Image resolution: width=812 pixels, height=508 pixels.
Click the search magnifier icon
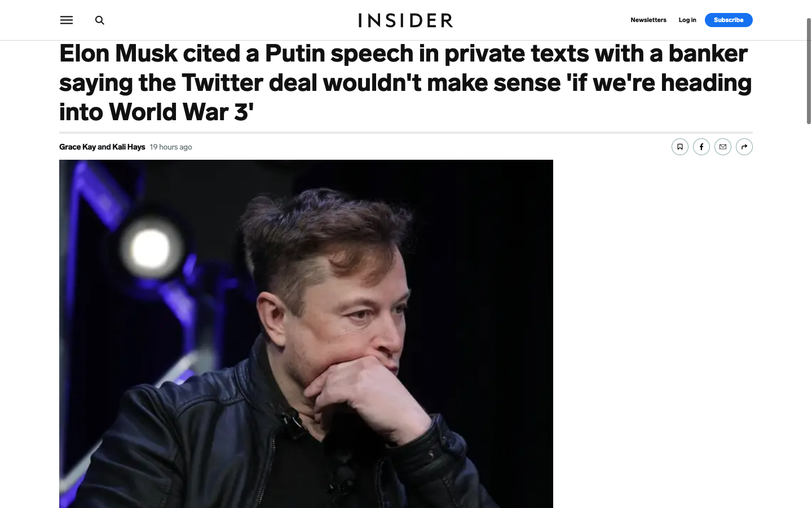(x=100, y=20)
